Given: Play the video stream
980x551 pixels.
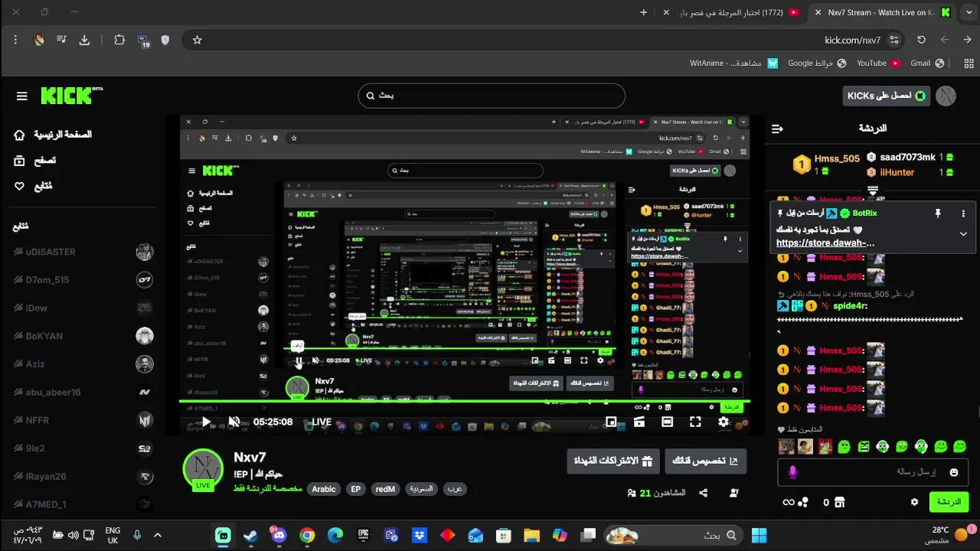Looking at the screenshot, I should coord(206,422).
